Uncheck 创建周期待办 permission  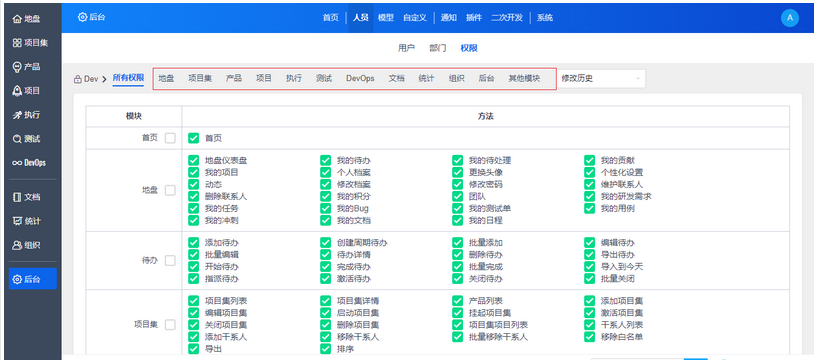coord(326,242)
